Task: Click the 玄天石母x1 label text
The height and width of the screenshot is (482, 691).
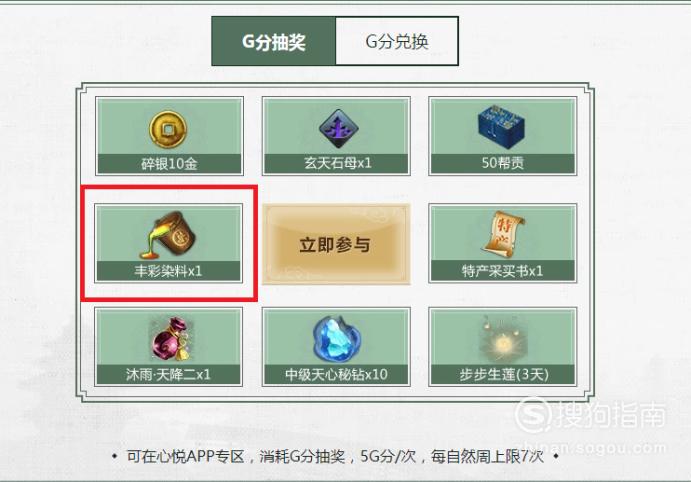Action: (338, 163)
